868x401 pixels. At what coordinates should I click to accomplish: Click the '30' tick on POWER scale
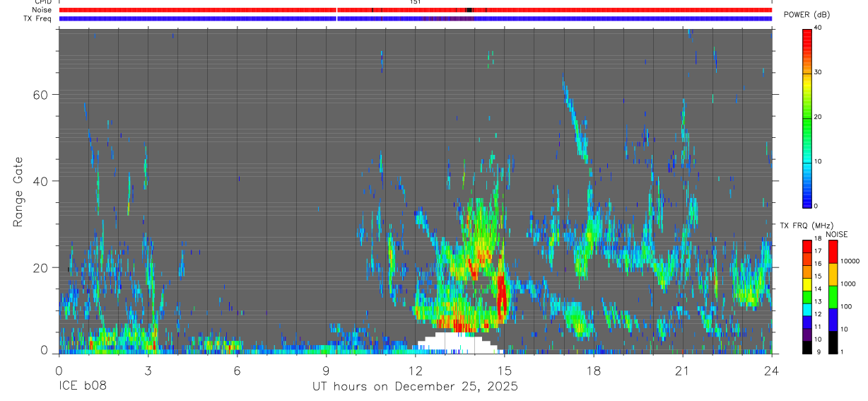(819, 72)
